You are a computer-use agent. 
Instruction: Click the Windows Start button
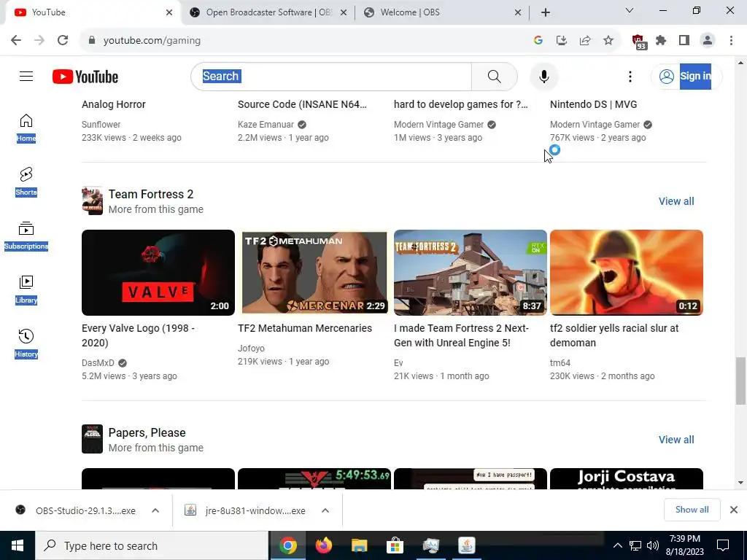[18, 545]
